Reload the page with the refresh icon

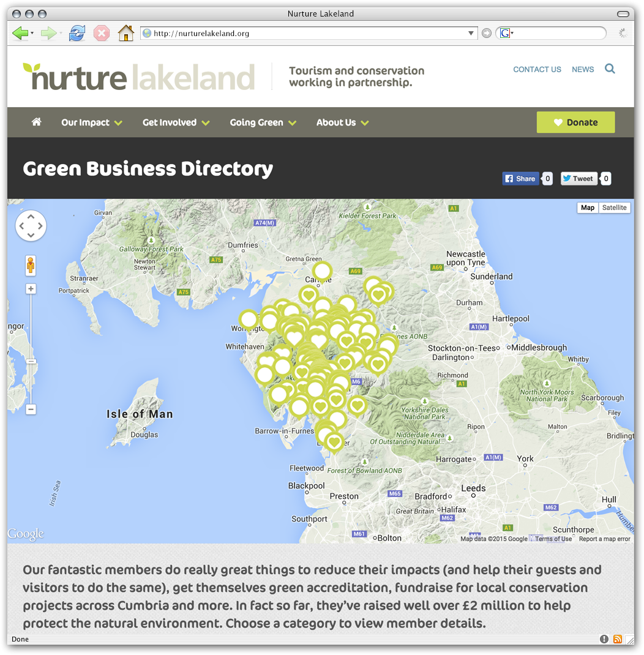coord(77,33)
